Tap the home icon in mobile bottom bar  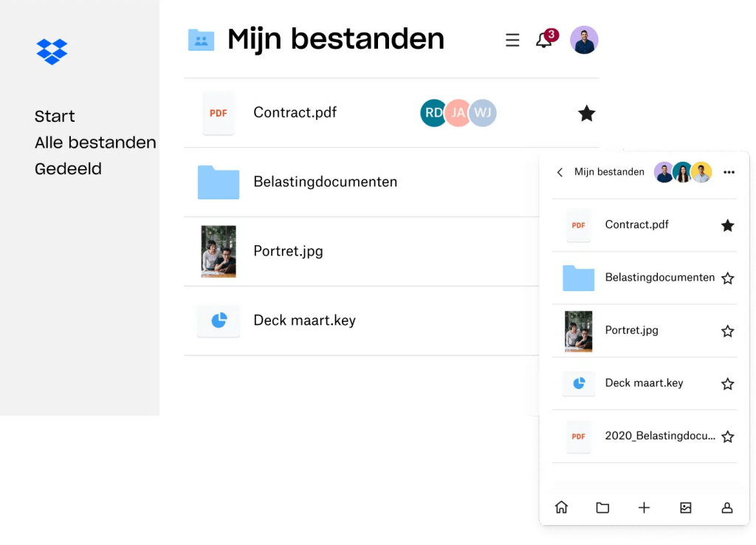(x=561, y=507)
